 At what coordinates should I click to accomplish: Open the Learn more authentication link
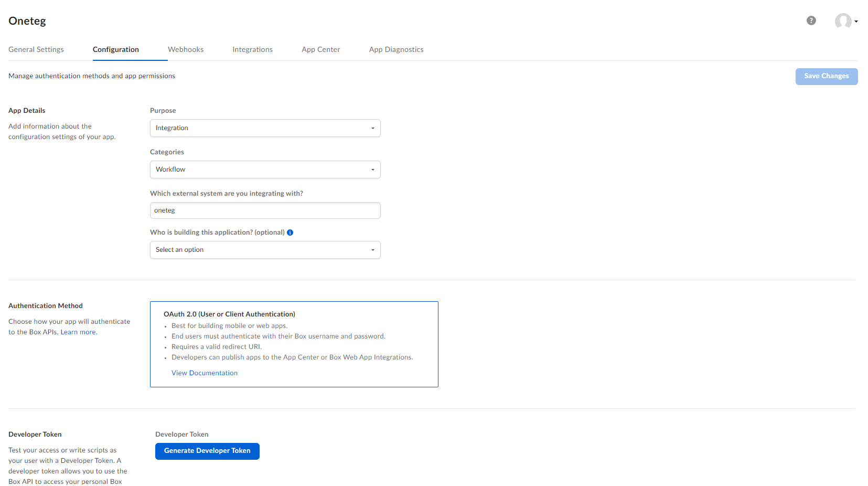coord(79,332)
